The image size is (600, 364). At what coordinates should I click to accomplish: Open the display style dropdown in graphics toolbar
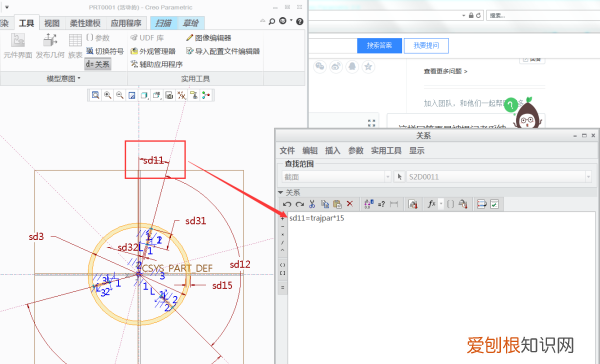144,95
